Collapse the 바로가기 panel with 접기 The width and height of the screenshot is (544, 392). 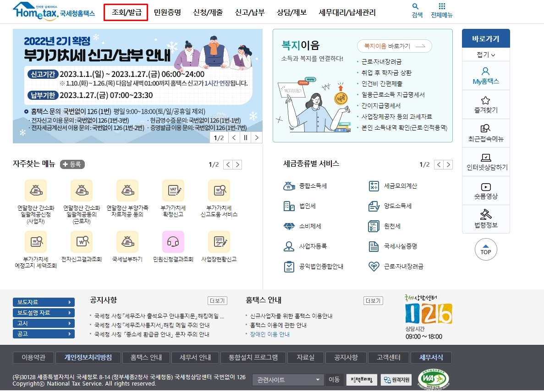486,55
